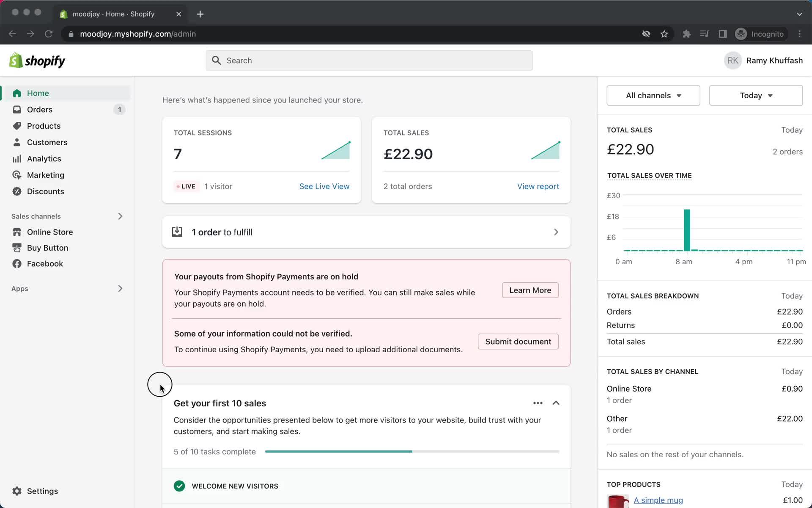Open the All channels dropdown
812x508 pixels.
tap(653, 95)
